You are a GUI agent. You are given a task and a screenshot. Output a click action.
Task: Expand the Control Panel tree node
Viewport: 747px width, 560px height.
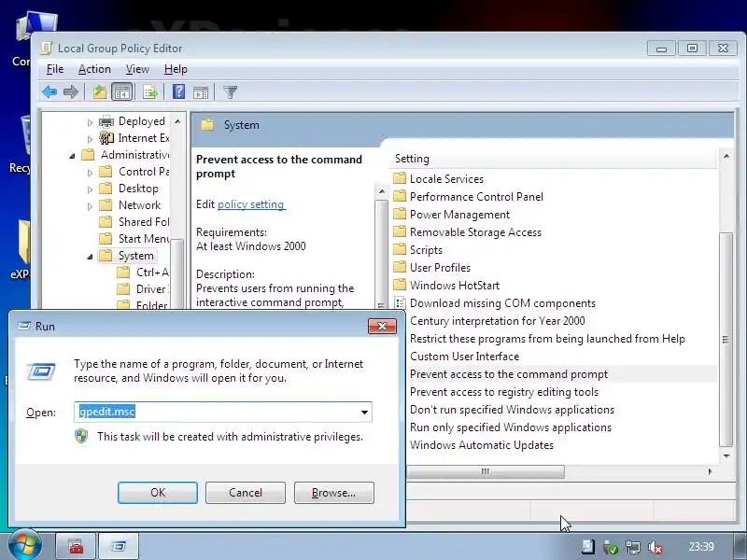[x=90, y=173]
